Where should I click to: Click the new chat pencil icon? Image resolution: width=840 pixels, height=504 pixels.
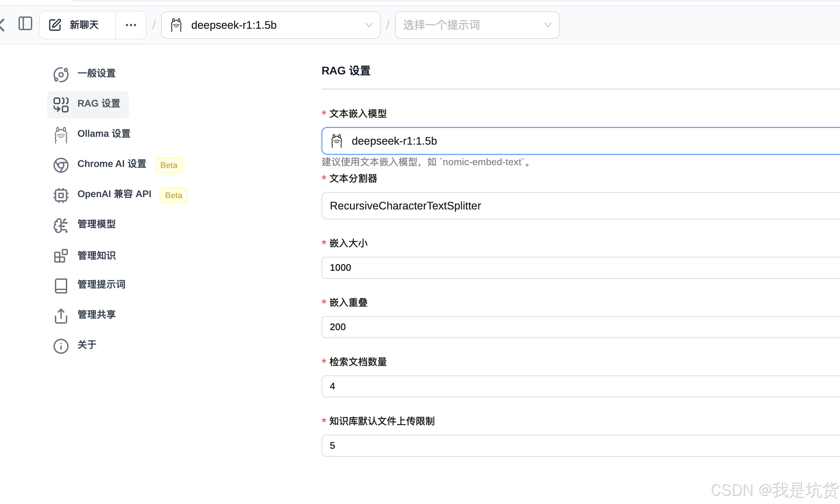tap(55, 25)
